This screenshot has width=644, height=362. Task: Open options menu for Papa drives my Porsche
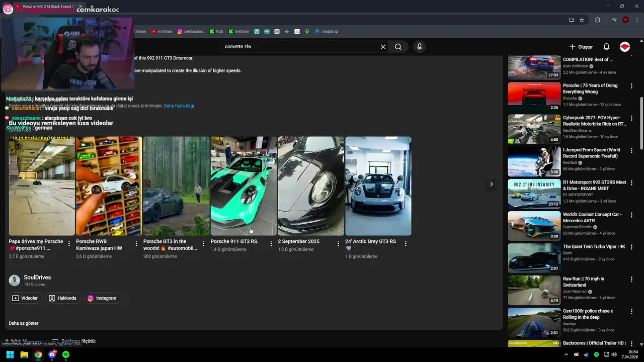[69, 243]
